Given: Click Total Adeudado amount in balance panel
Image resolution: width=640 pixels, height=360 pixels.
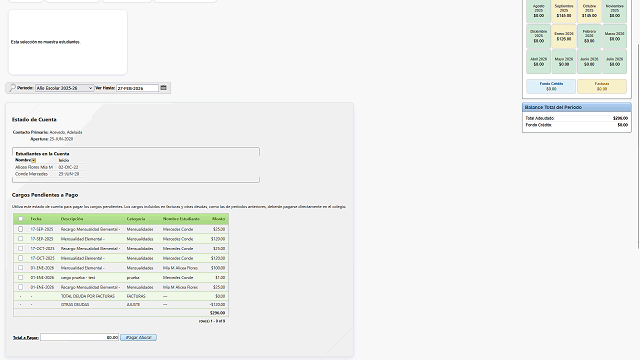Looking at the screenshot, I should tap(620, 118).
